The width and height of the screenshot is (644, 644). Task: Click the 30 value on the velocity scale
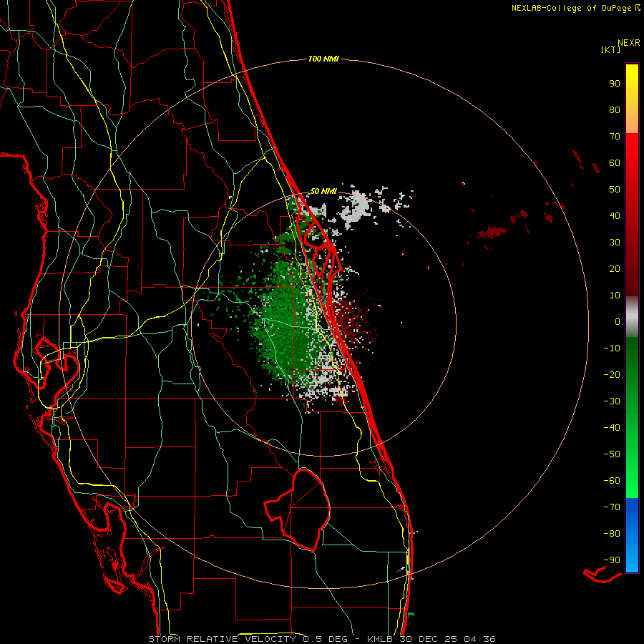[615, 243]
